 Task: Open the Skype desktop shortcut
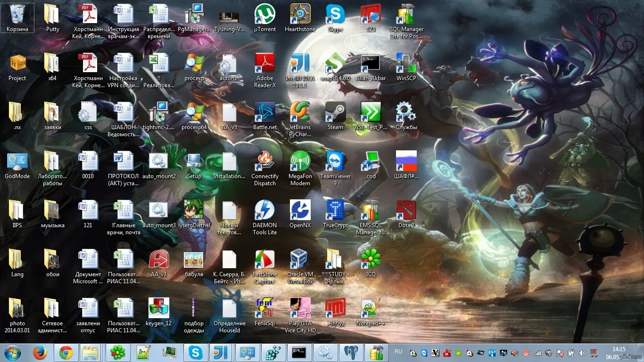tap(335, 18)
